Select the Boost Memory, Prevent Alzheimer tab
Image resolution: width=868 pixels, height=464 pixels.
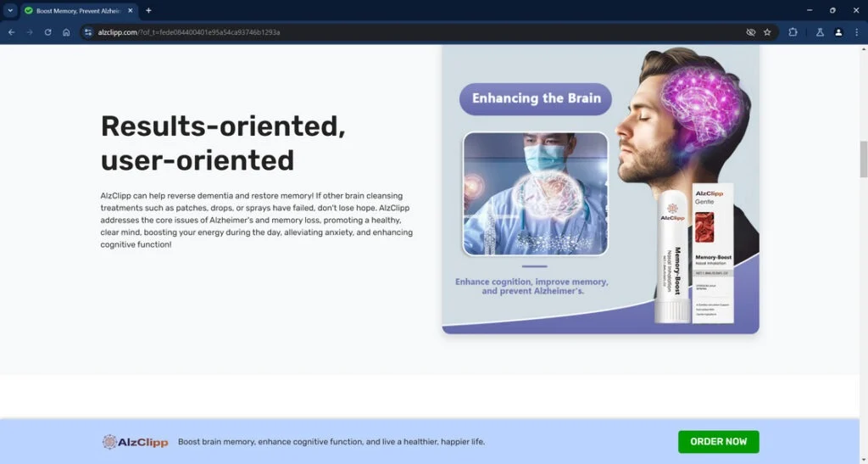(x=80, y=10)
